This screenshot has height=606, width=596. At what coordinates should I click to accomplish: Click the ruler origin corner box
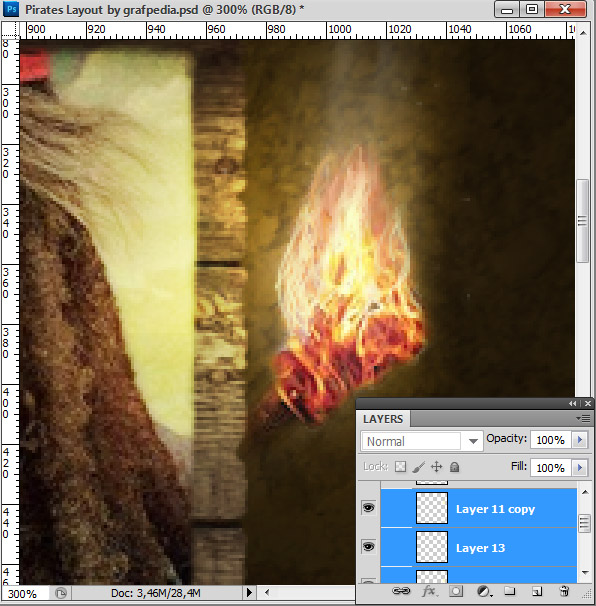click(11, 30)
